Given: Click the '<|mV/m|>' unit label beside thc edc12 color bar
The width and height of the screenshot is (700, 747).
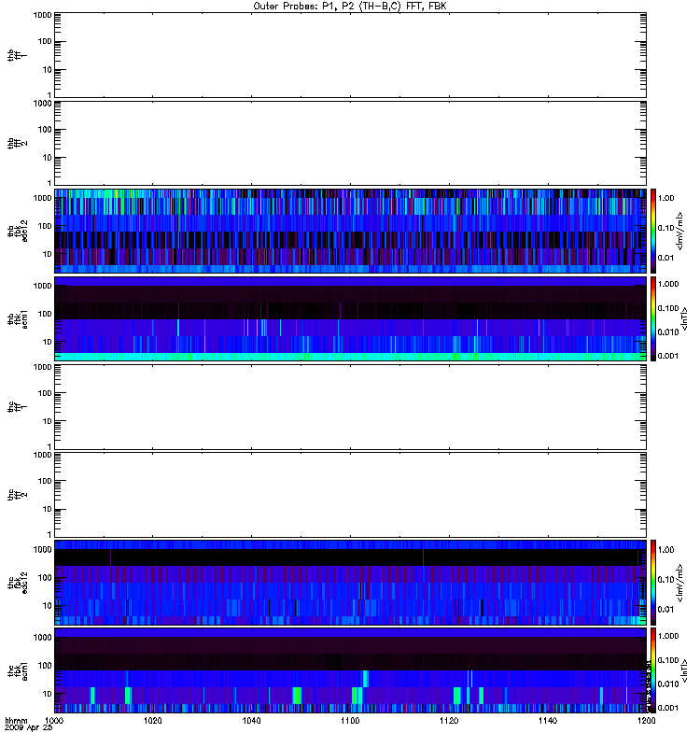Looking at the screenshot, I should tap(680, 583).
